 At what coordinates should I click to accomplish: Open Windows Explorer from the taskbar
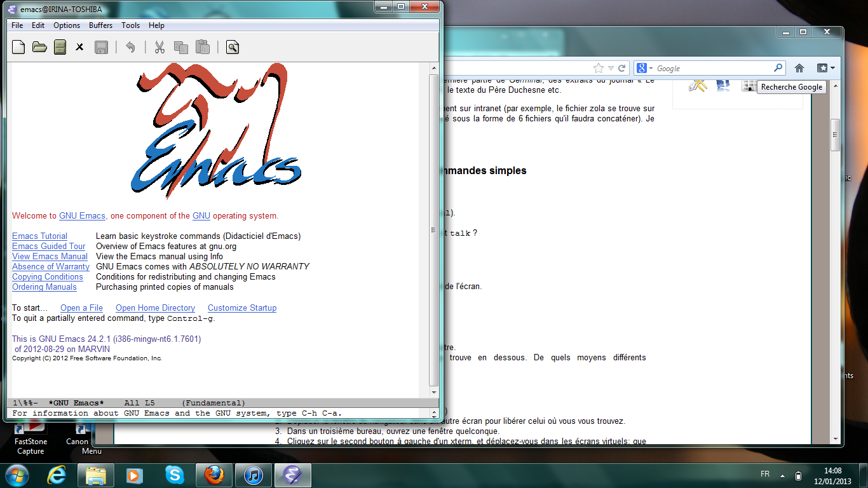point(96,475)
